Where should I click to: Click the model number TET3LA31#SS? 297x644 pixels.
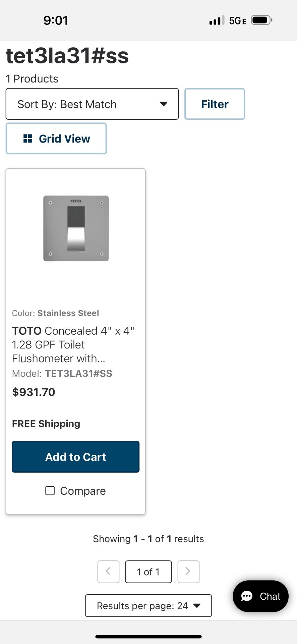point(79,373)
